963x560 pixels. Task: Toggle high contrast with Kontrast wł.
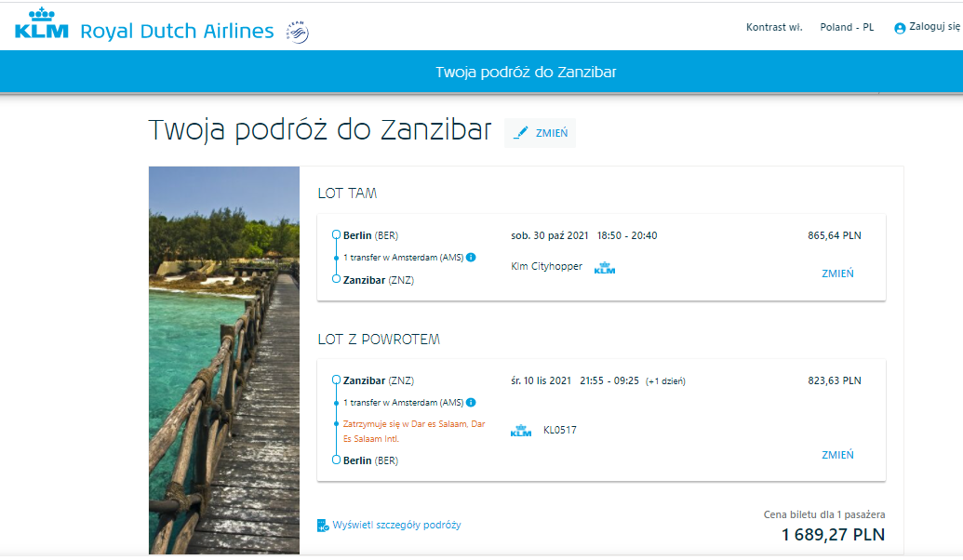pos(774,27)
